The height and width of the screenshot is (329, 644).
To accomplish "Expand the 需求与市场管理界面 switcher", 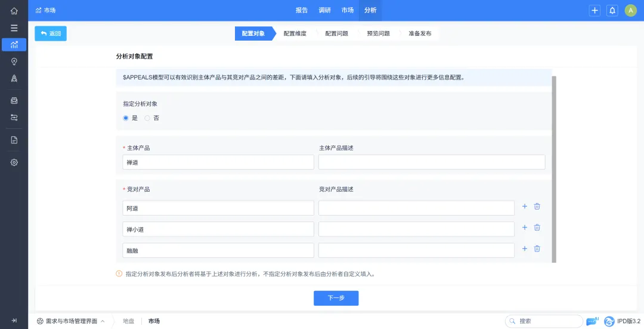I will pos(70,321).
